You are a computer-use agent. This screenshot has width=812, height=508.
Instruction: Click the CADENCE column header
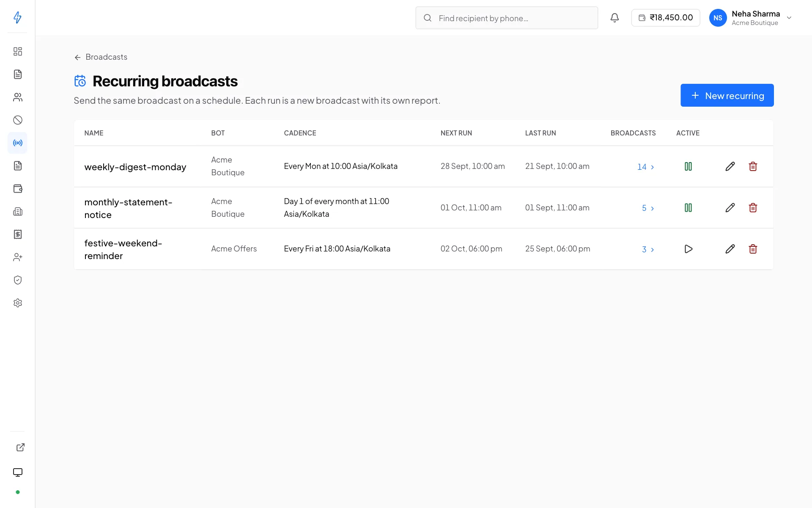pos(300,133)
